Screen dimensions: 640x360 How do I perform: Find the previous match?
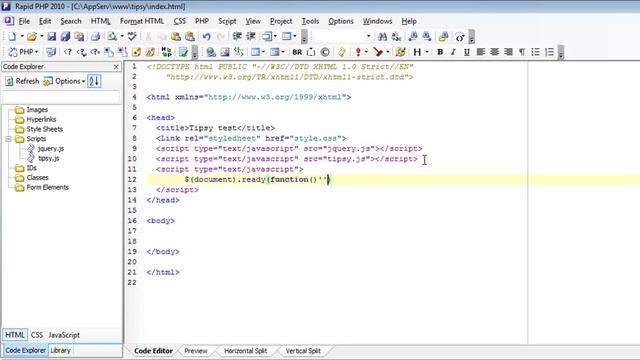pyautogui.click(x=413, y=37)
